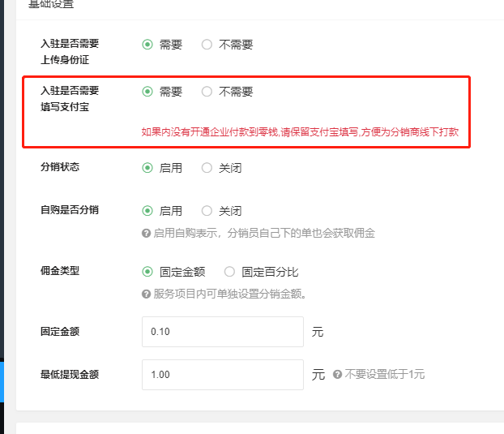Click the 自购是否分销 label
This screenshot has height=434, width=504.
[70, 210]
